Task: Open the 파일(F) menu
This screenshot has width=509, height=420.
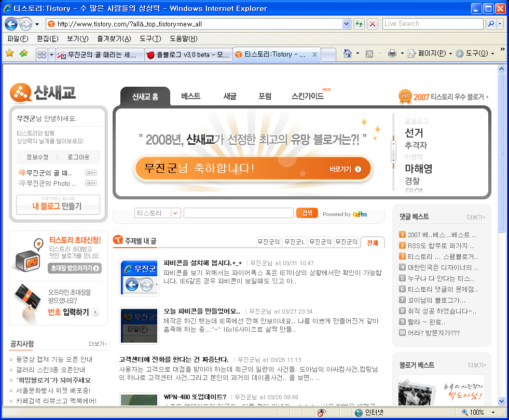Action: (18, 38)
